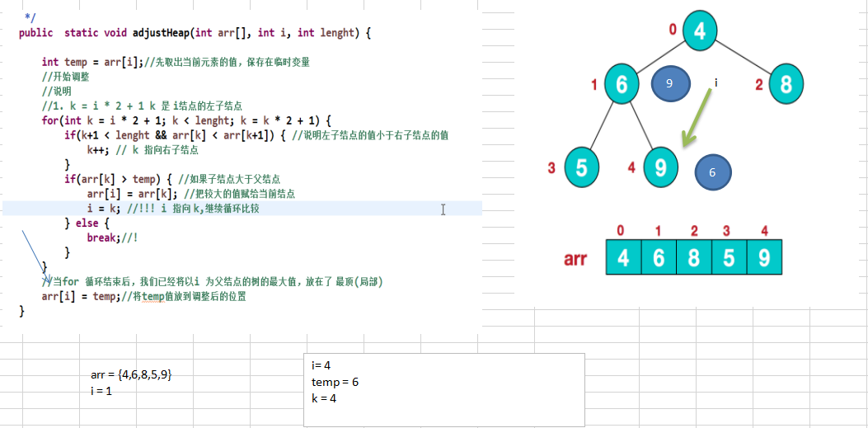Click the 'arr = {4,6,8,5,9}' text
Viewport: 868px width, 428px height.
(x=131, y=375)
